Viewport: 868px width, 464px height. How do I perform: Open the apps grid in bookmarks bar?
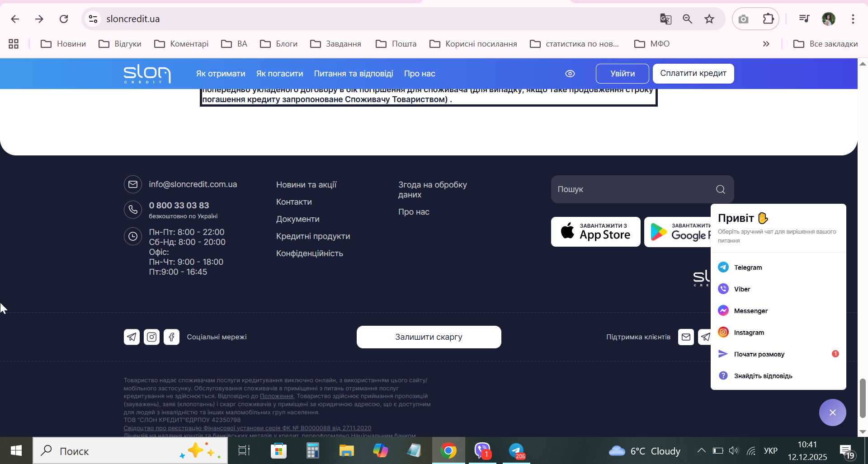[x=14, y=44]
